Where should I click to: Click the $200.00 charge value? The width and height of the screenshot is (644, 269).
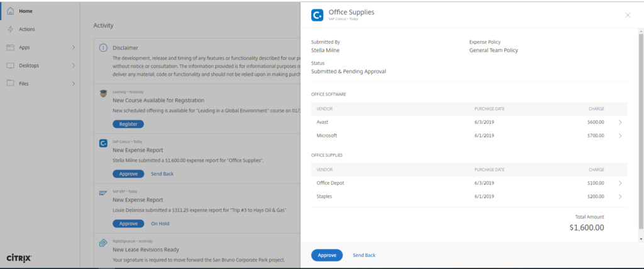pyautogui.click(x=596, y=197)
